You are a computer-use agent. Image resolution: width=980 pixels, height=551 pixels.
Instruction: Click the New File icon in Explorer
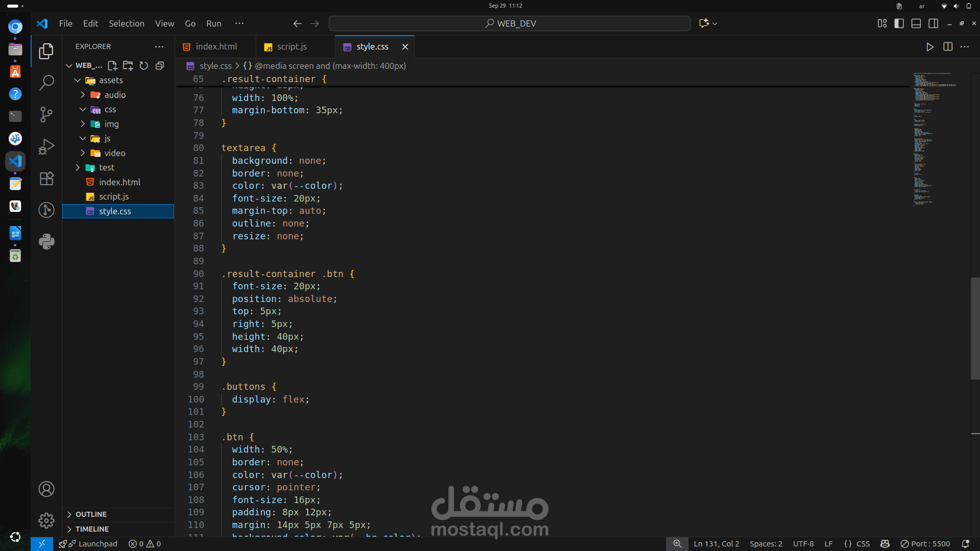coord(112,65)
